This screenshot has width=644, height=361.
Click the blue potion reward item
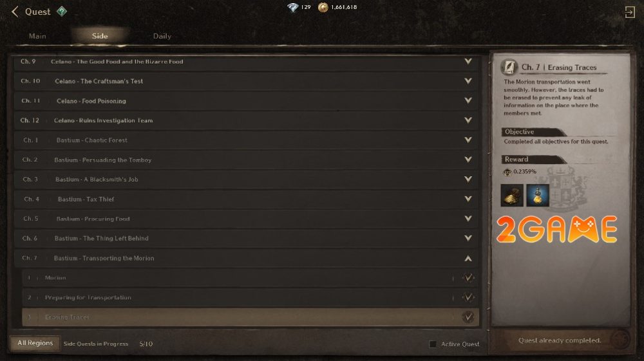point(538,195)
